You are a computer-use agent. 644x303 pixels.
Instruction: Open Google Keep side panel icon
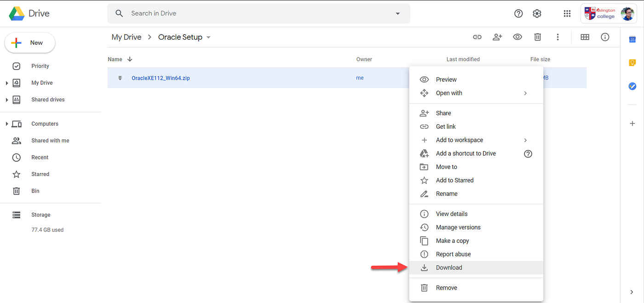click(x=632, y=63)
